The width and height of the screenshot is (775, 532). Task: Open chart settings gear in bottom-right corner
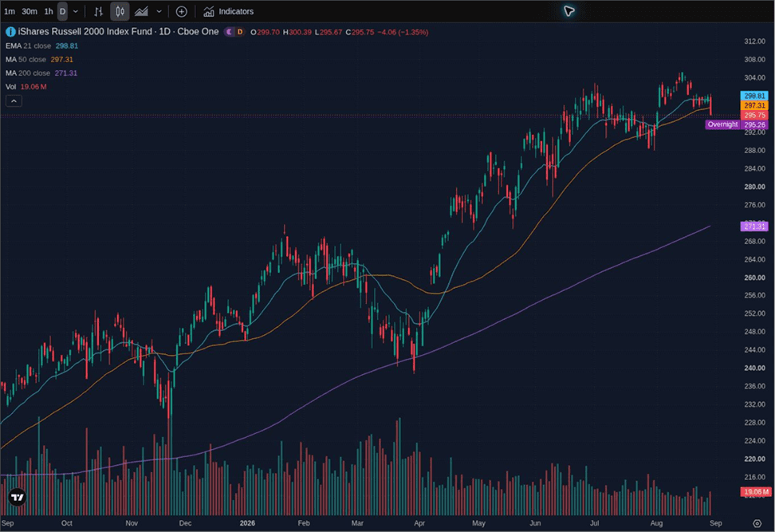click(757, 523)
